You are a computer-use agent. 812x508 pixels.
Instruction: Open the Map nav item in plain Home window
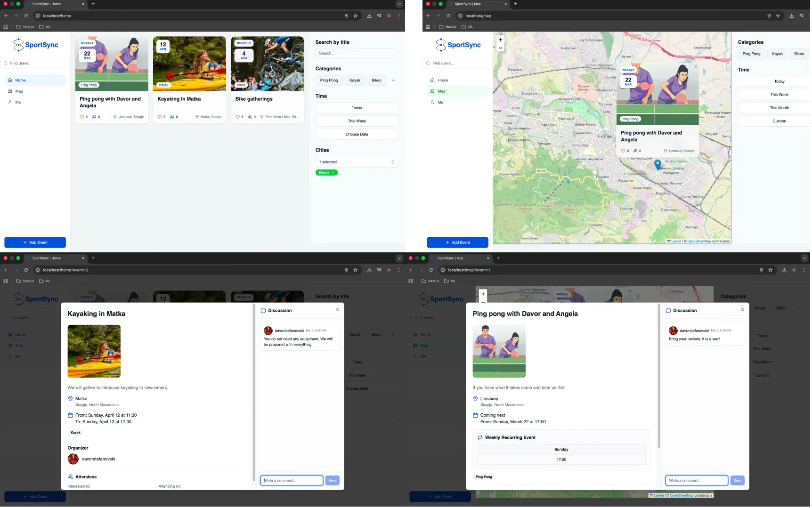click(35, 92)
